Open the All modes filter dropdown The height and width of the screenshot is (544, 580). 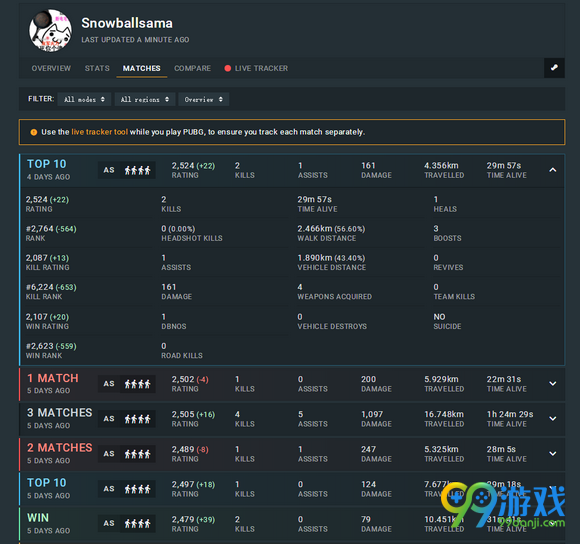coord(84,99)
